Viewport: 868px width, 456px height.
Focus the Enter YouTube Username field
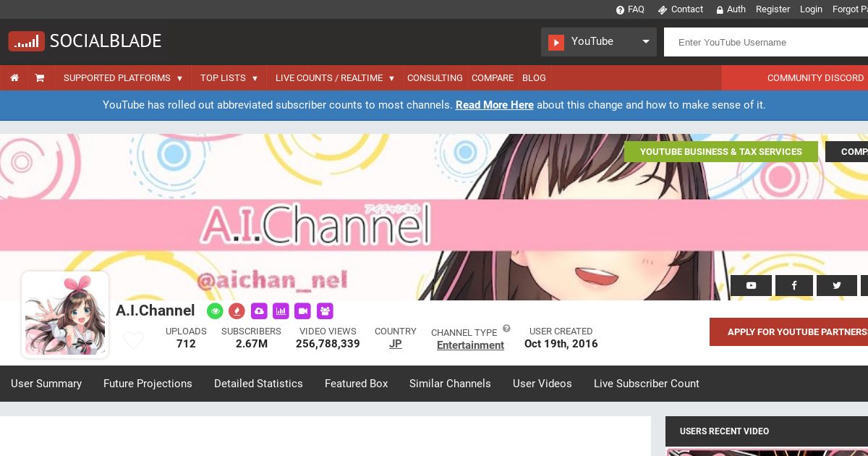pyautogui.click(x=766, y=42)
